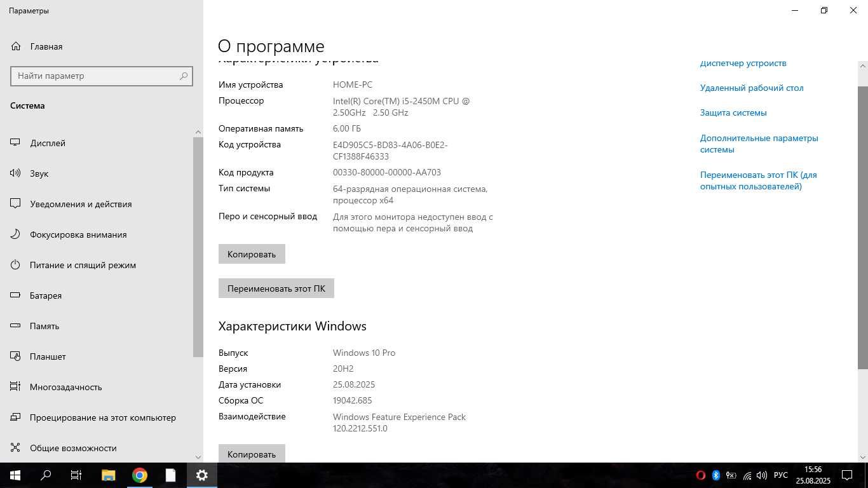This screenshot has height=488, width=868.
Task: Open Дополнительные параметры системы link
Action: (759, 144)
